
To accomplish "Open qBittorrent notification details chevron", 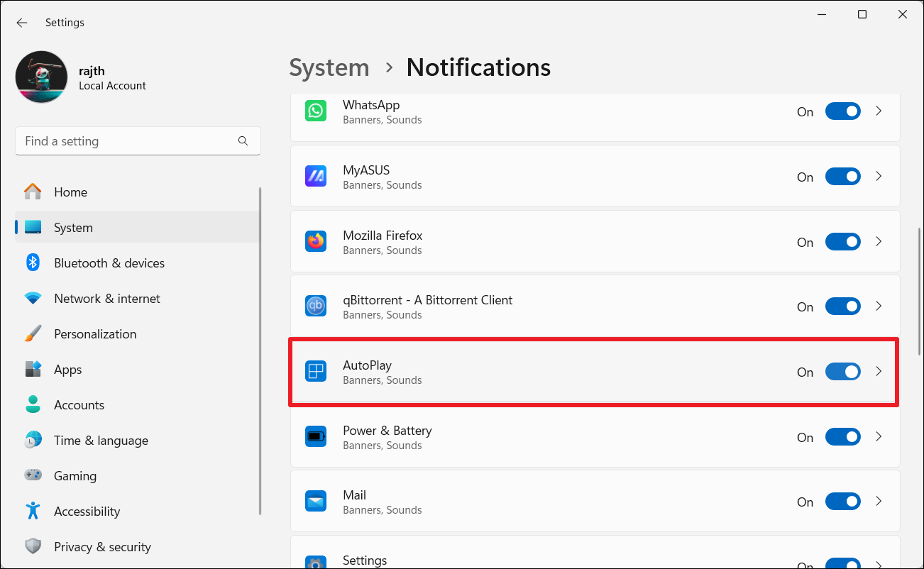I will click(x=879, y=306).
